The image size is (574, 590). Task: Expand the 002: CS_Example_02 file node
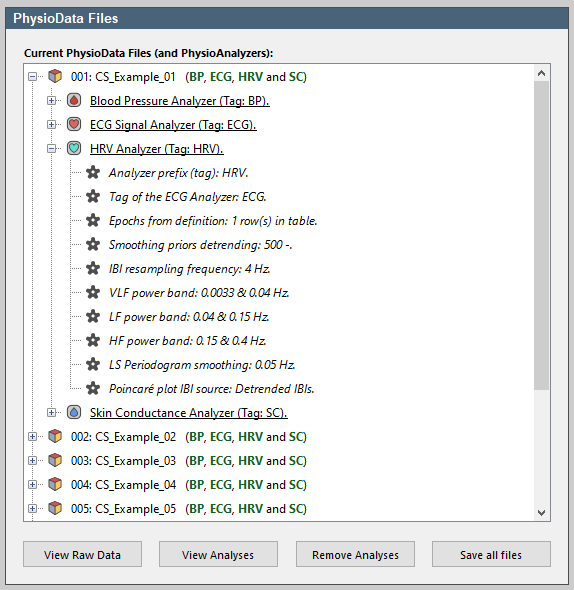(32, 436)
